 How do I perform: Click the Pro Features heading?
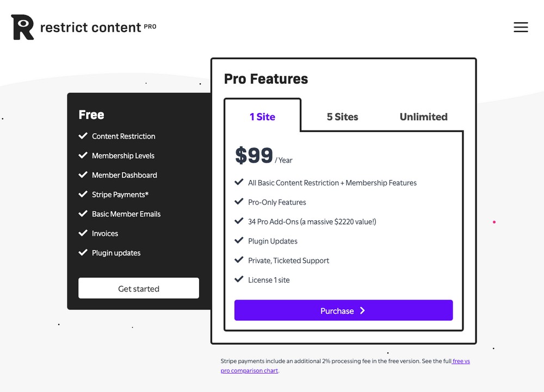point(266,79)
